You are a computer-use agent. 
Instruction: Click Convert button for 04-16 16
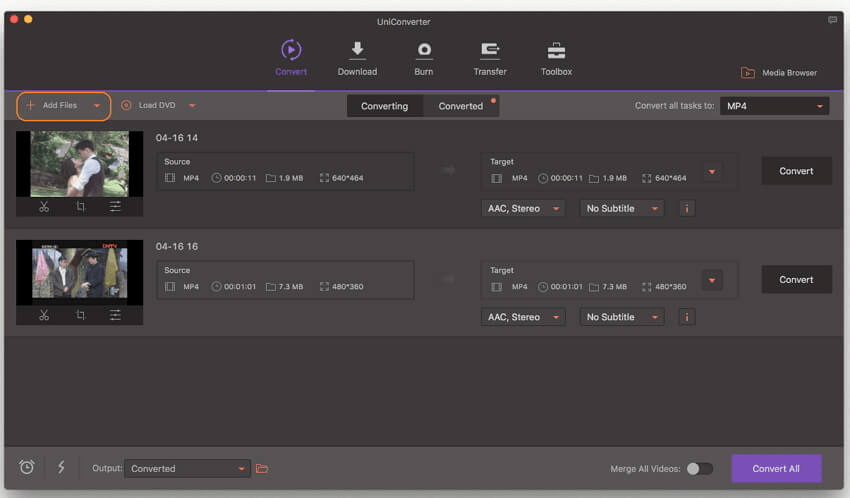(796, 279)
